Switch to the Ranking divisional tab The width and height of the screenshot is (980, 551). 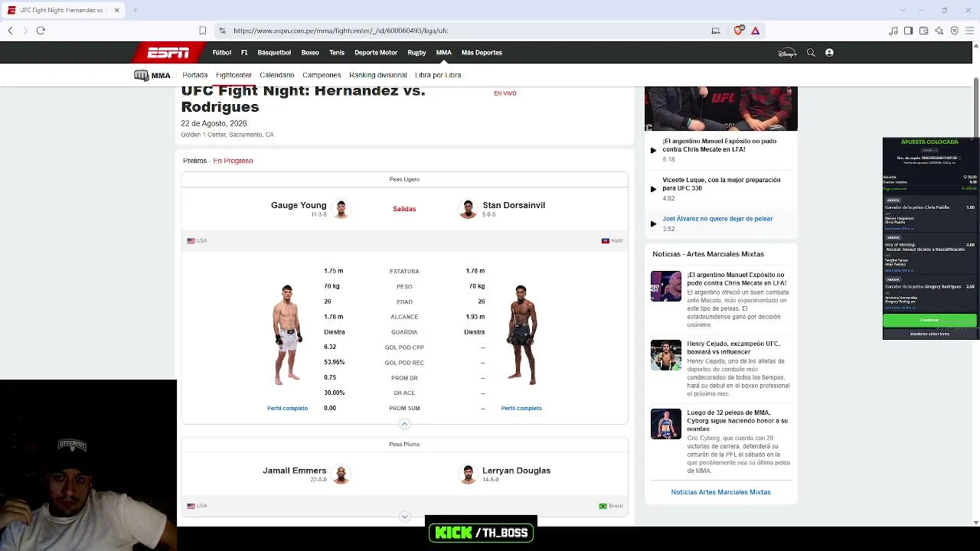click(378, 75)
